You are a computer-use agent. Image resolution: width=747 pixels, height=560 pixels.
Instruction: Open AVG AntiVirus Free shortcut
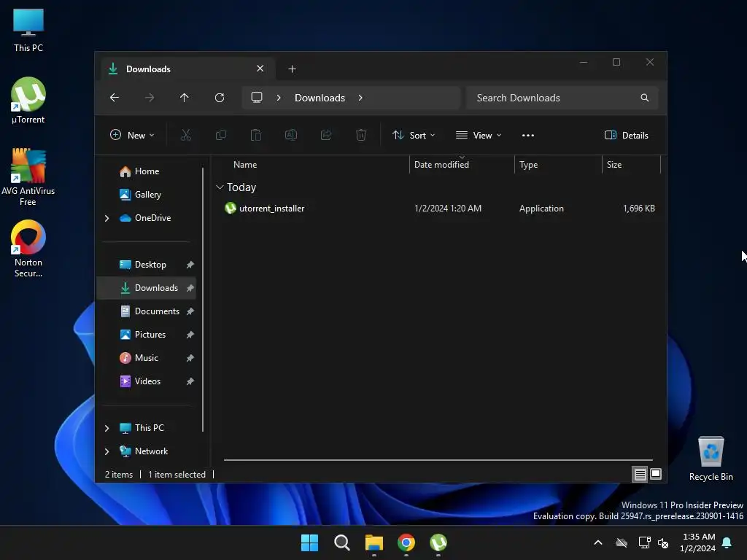tap(28, 176)
